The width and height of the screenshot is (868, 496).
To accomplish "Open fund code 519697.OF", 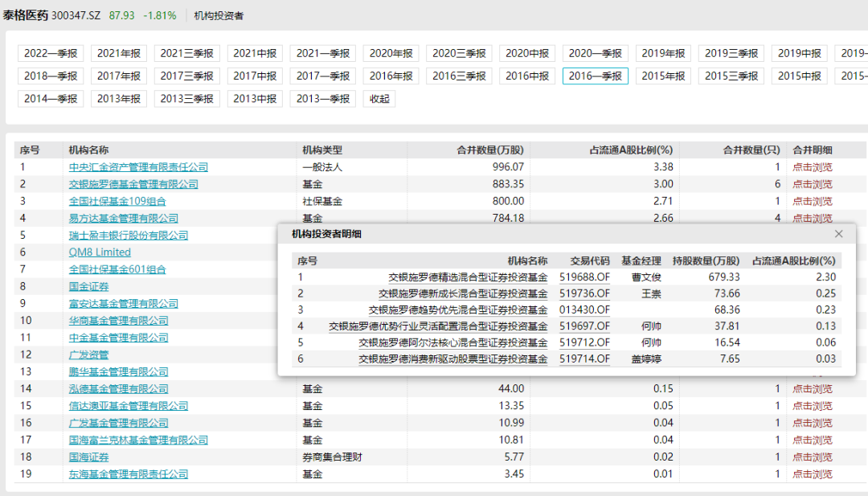I will coord(584,326).
